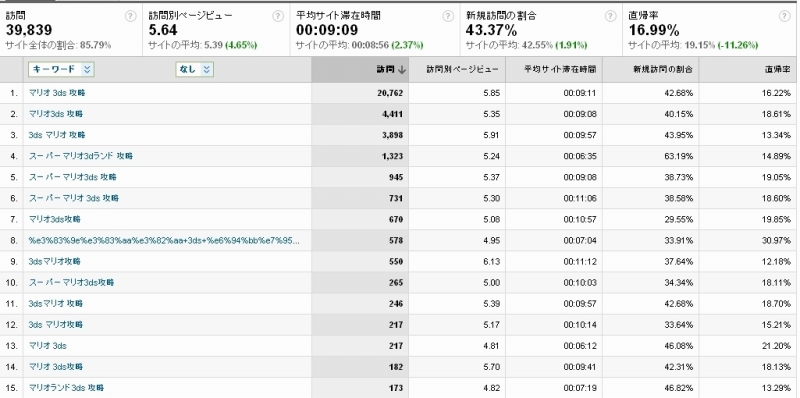Select サイト全体の割合: 85.79% text

click(x=58, y=45)
